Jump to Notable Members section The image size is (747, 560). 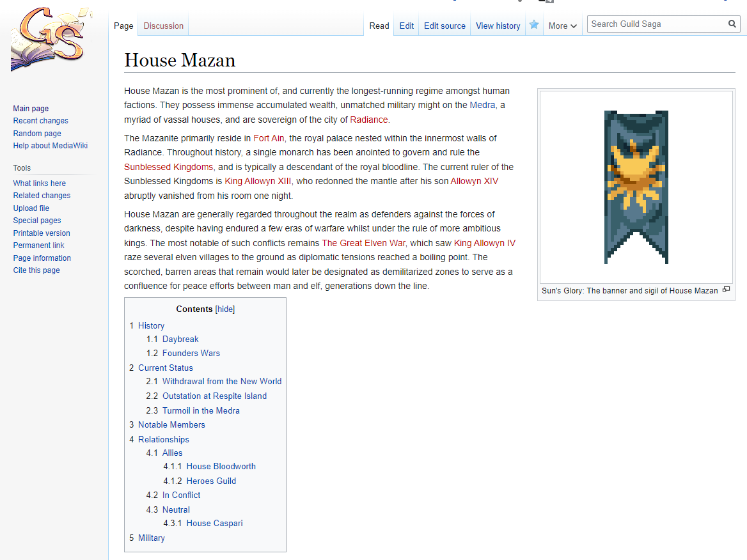pyautogui.click(x=171, y=424)
